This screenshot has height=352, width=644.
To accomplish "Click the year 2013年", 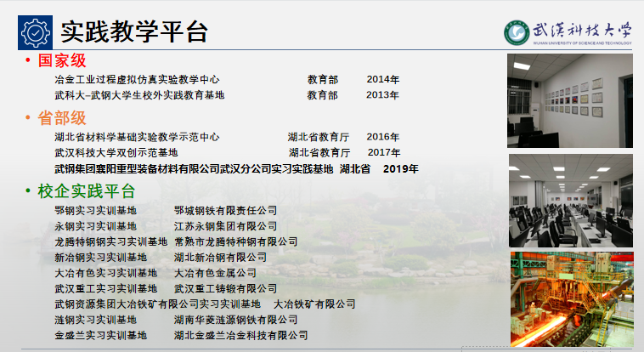I will (x=383, y=95).
